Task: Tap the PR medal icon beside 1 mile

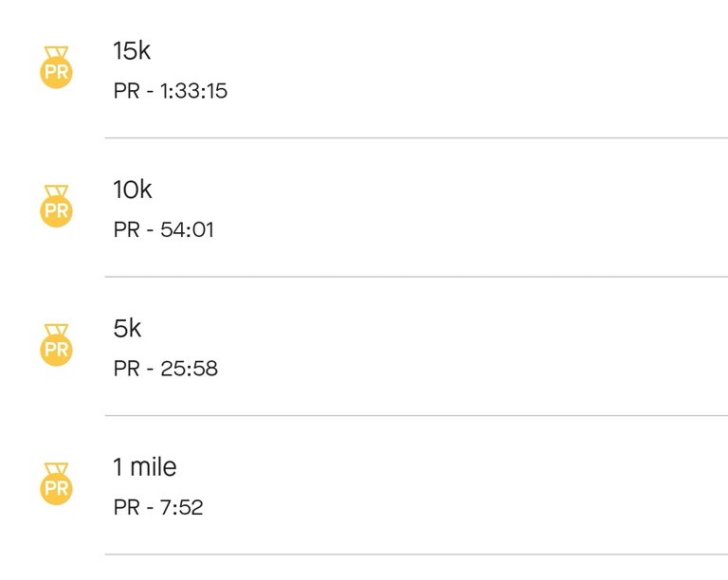Action: point(56,483)
